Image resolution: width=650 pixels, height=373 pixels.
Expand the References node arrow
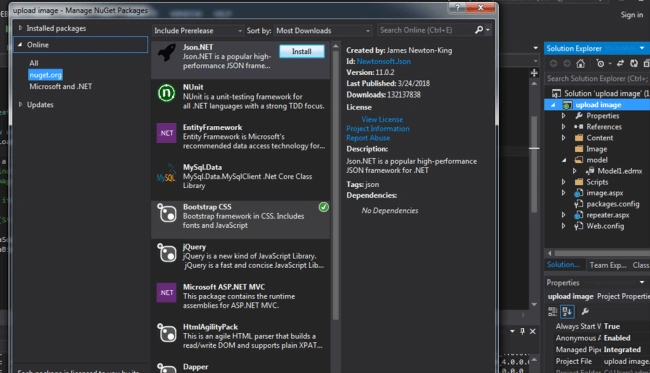click(563, 126)
